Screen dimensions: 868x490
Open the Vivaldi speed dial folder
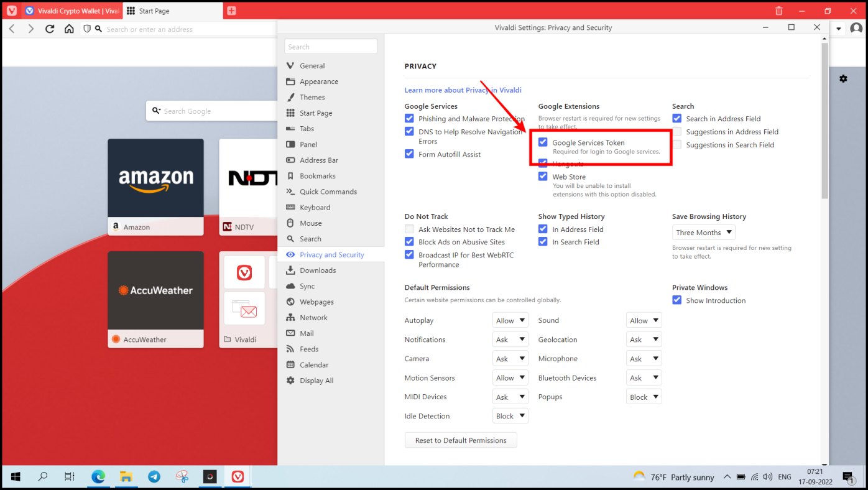pos(249,299)
